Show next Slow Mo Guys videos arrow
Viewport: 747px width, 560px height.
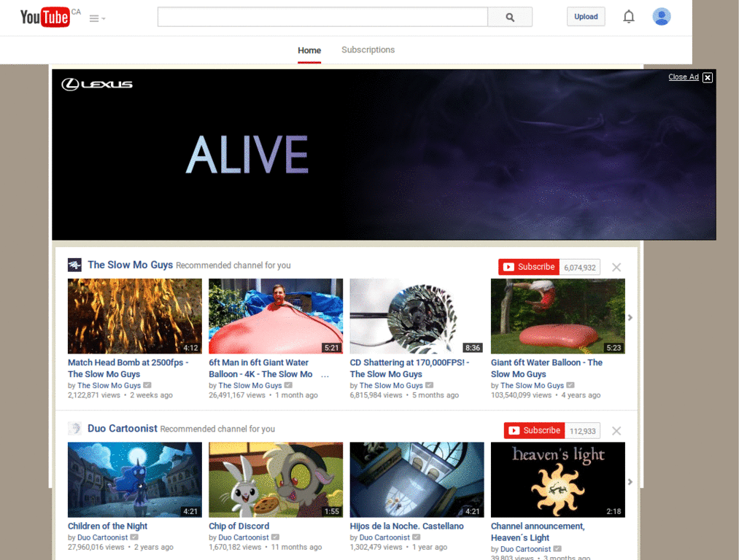coord(630,317)
